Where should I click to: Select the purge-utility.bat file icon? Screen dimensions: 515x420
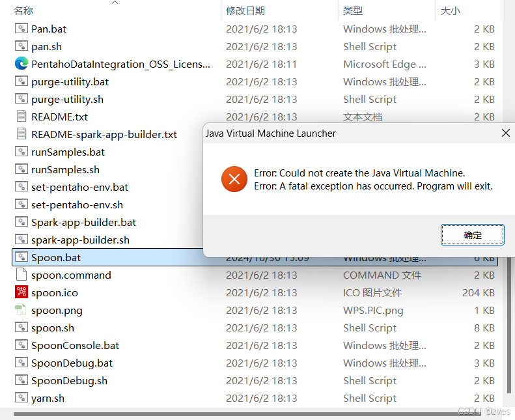click(x=21, y=81)
